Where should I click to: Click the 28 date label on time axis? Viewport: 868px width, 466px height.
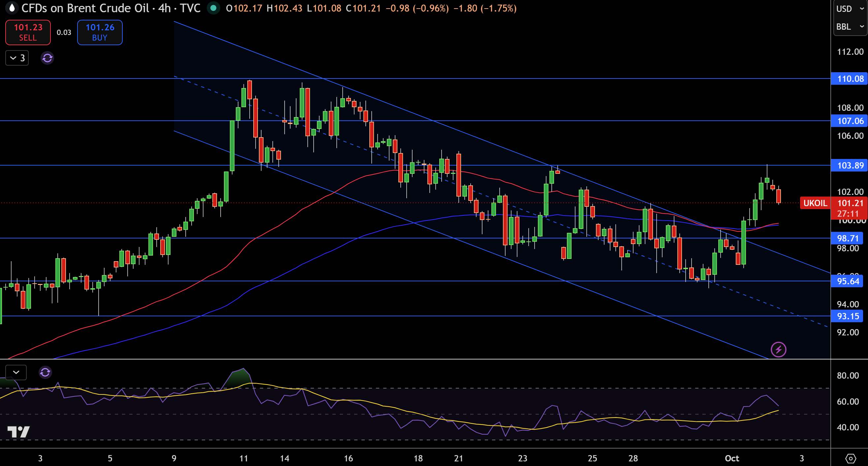tap(633, 458)
